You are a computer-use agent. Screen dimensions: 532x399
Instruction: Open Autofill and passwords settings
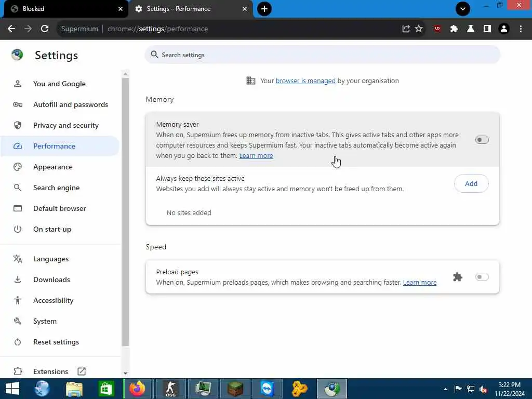60,104
